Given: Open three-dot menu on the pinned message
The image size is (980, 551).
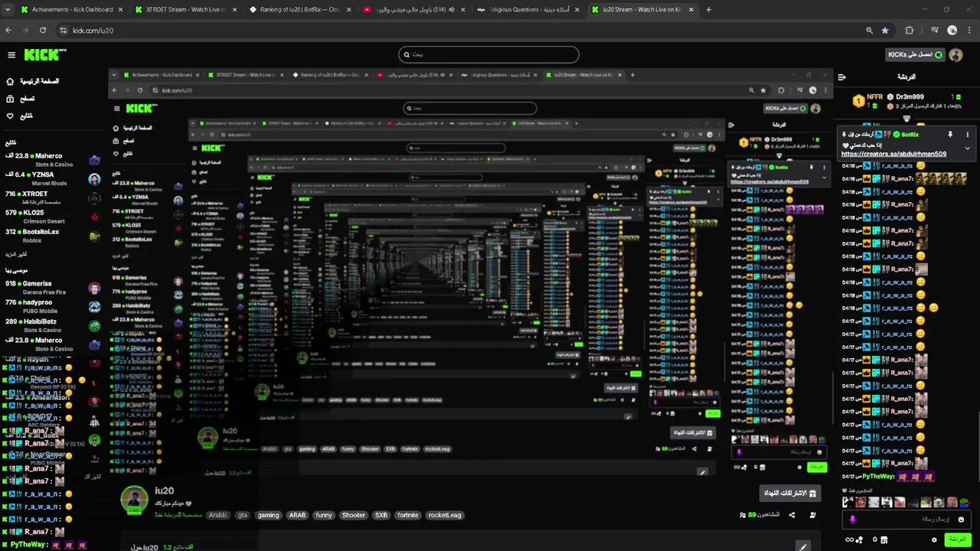Looking at the screenshot, I should 967,135.
